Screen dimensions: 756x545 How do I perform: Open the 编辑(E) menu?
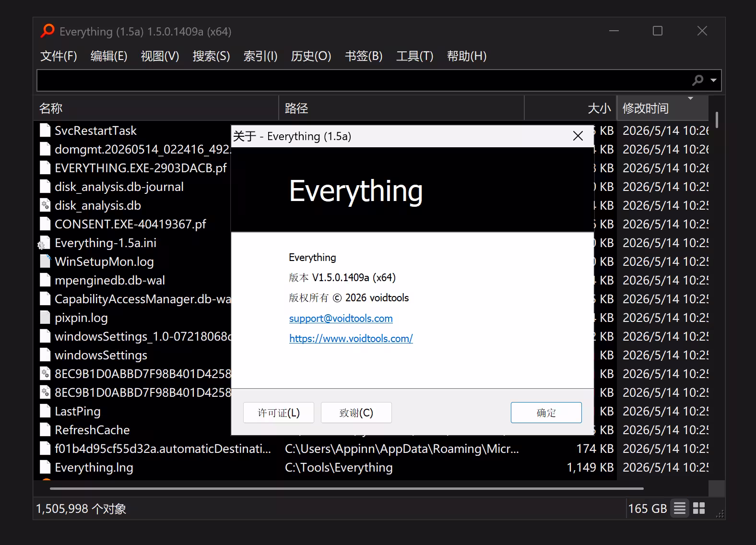tap(109, 56)
